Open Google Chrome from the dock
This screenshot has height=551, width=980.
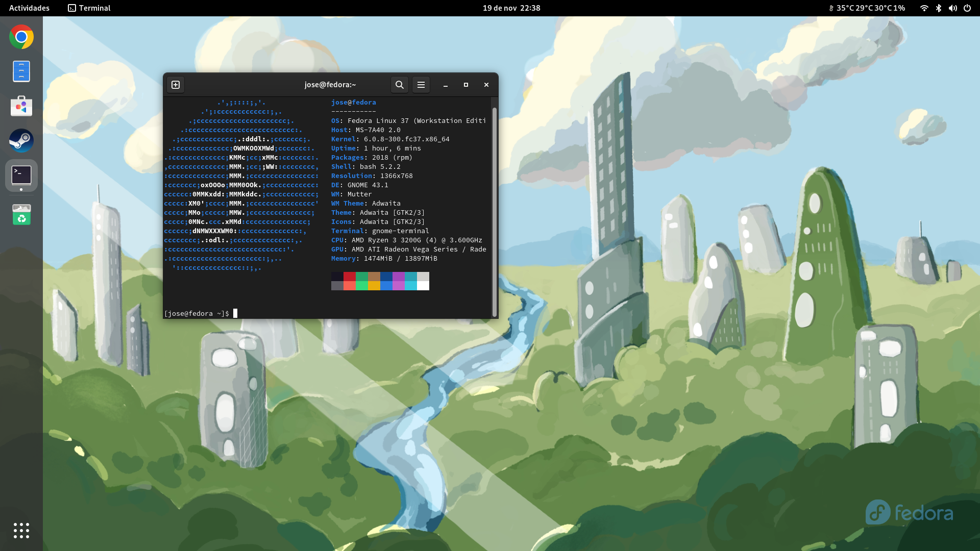coord(21,37)
